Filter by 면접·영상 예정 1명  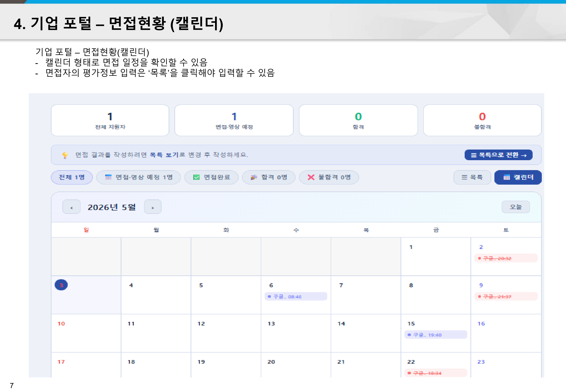click(139, 177)
